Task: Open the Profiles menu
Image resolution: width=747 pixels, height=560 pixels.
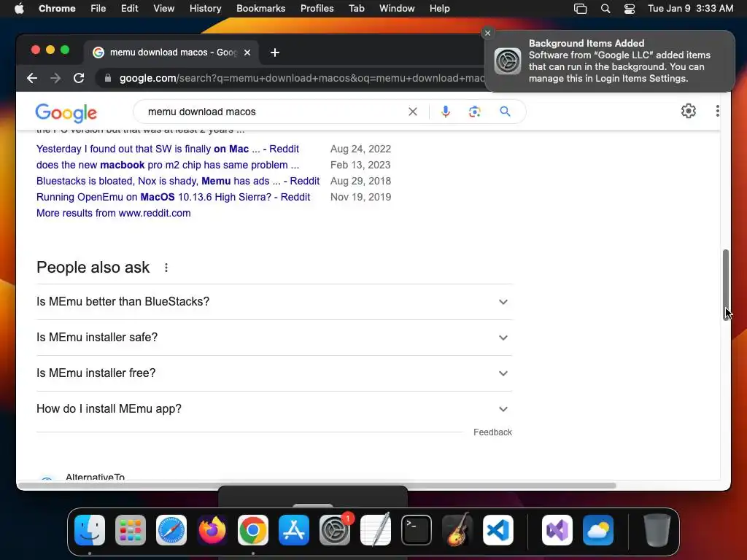Action: pyautogui.click(x=317, y=9)
